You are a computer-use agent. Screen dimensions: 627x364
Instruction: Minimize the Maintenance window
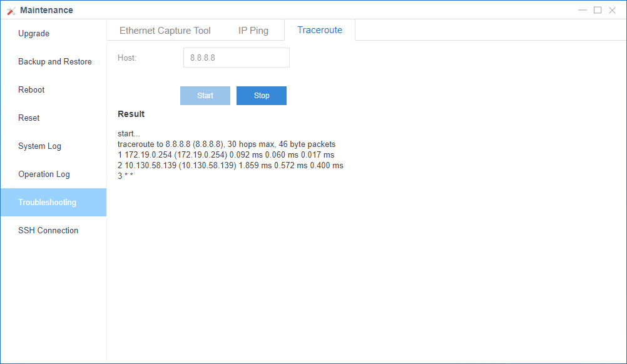(583, 10)
